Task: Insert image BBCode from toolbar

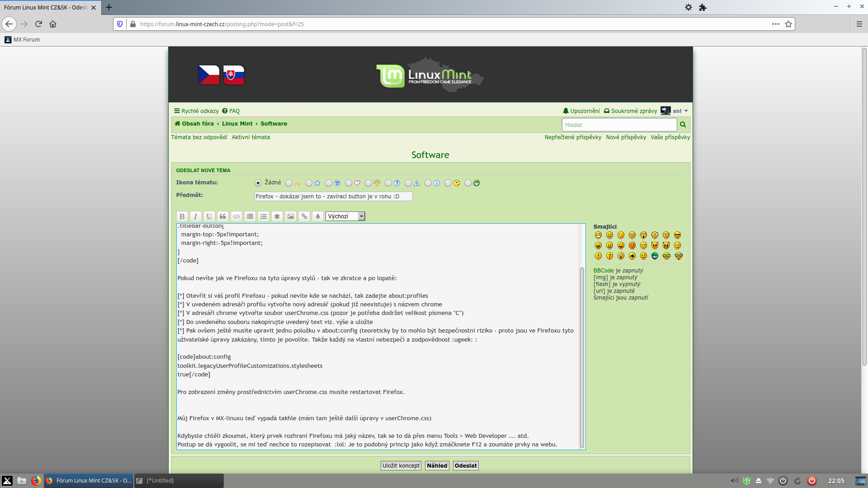Action: click(291, 216)
